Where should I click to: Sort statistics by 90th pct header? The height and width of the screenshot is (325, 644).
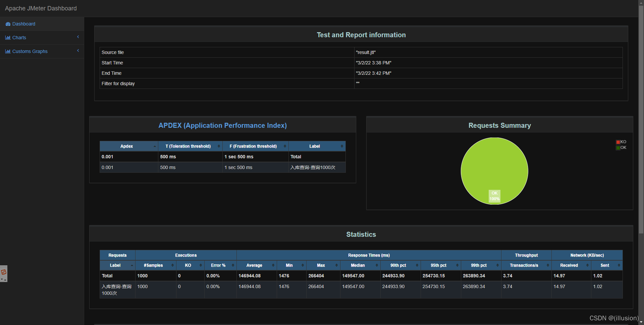[398, 266]
